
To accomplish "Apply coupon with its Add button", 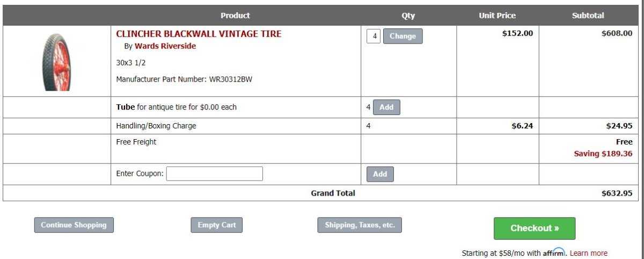I will (x=380, y=174).
